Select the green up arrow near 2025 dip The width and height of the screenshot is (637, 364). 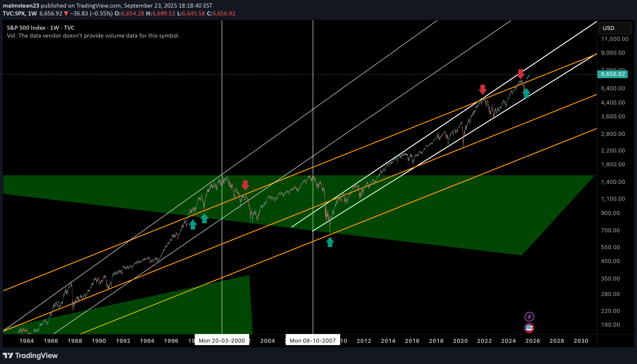(526, 93)
